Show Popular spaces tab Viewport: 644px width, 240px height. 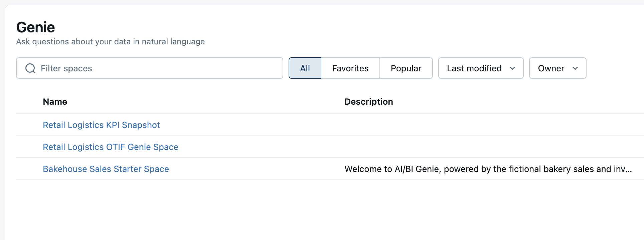406,68
